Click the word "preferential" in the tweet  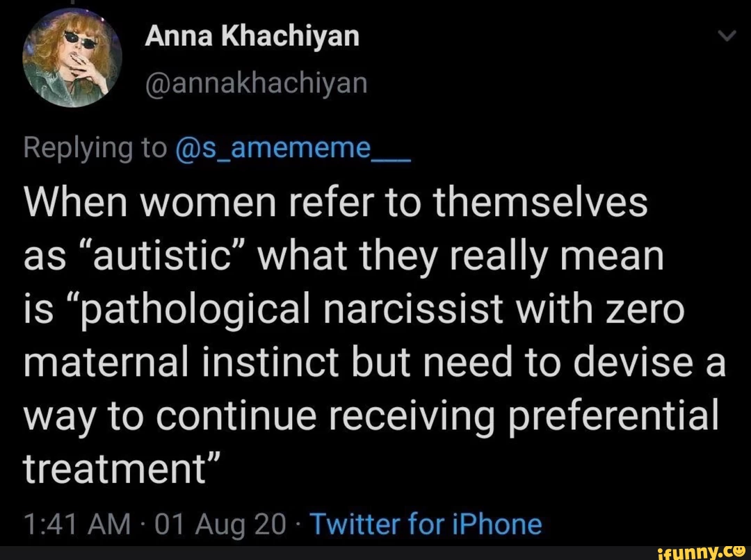pyautogui.click(x=615, y=416)
